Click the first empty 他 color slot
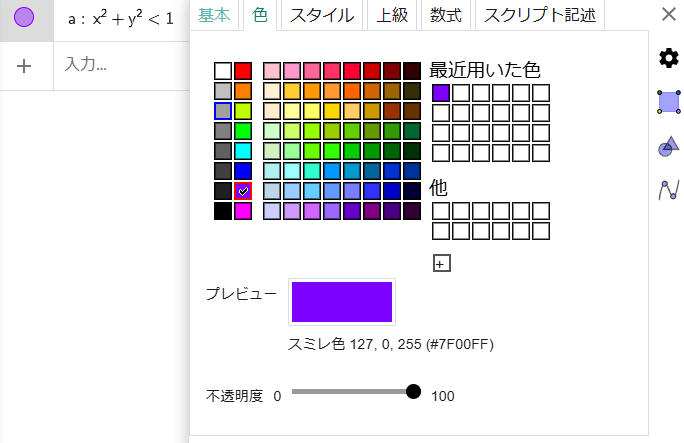Image resolution: width=684 pixels, height=443 pixels. tap(441, 211)
